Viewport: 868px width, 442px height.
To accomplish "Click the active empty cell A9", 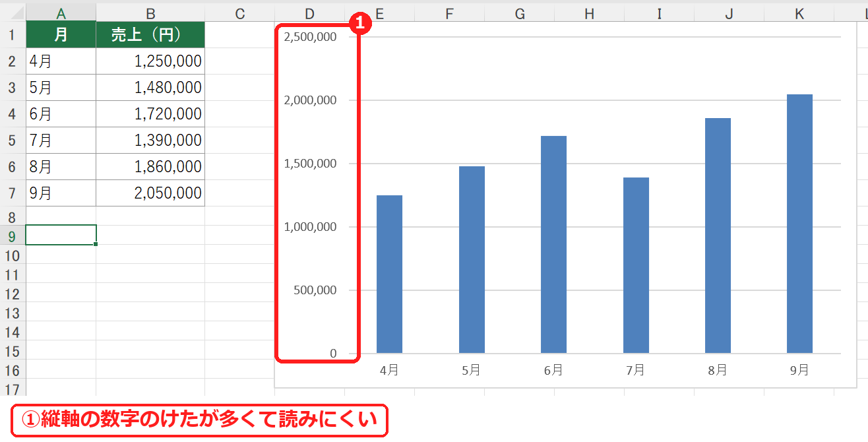I will point(61,235).
